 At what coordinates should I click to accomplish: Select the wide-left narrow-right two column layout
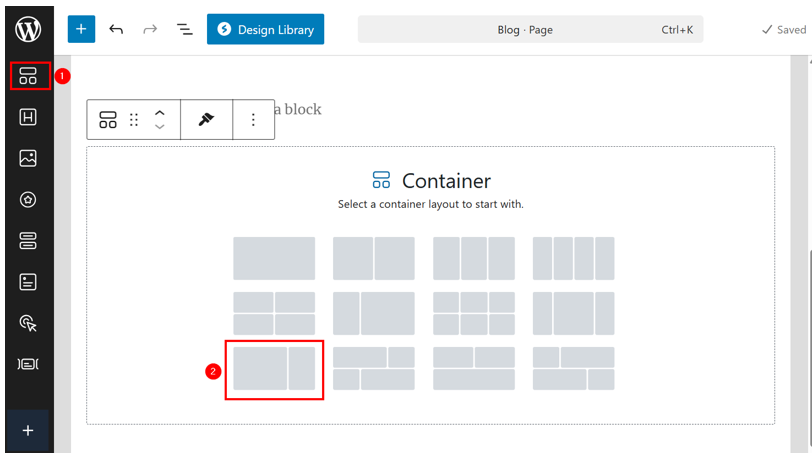[274, 369]
